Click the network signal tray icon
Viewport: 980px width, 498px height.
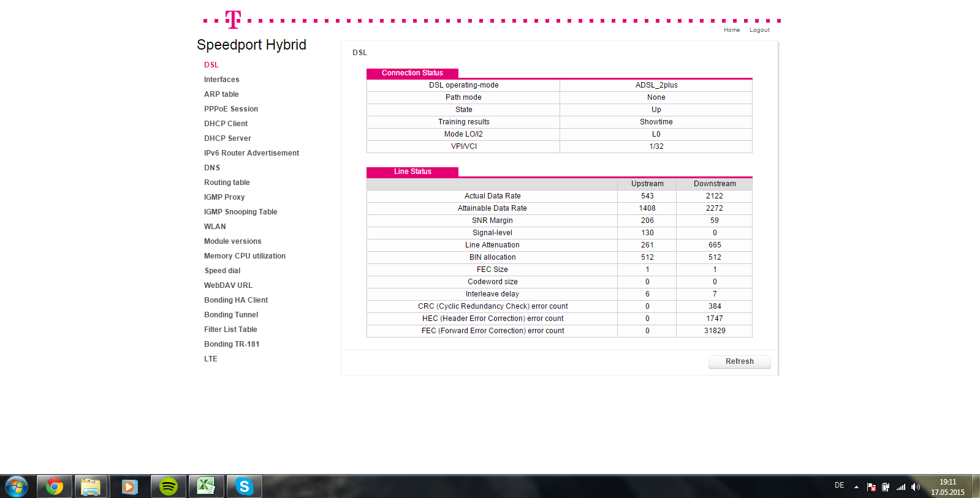(901, 487)
